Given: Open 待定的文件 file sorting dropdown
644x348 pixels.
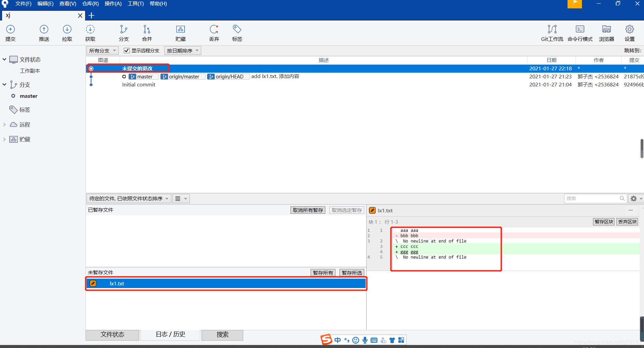Looking at the screenshot, I should pyautogui.click(x=129, y=198).
